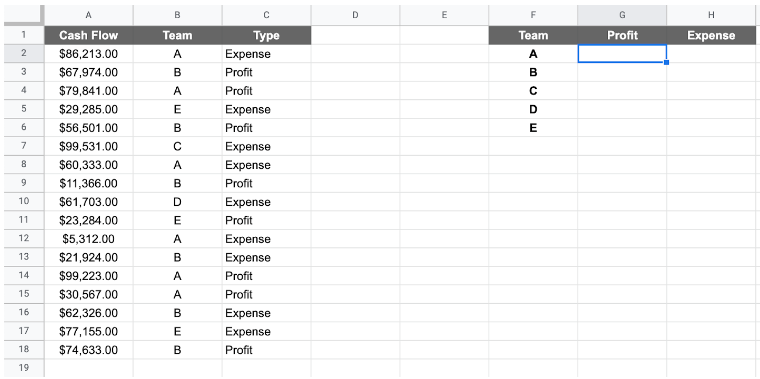Select row 19 header
The width and height of the screenshot is (760, 379).
[x=24, y=368]
